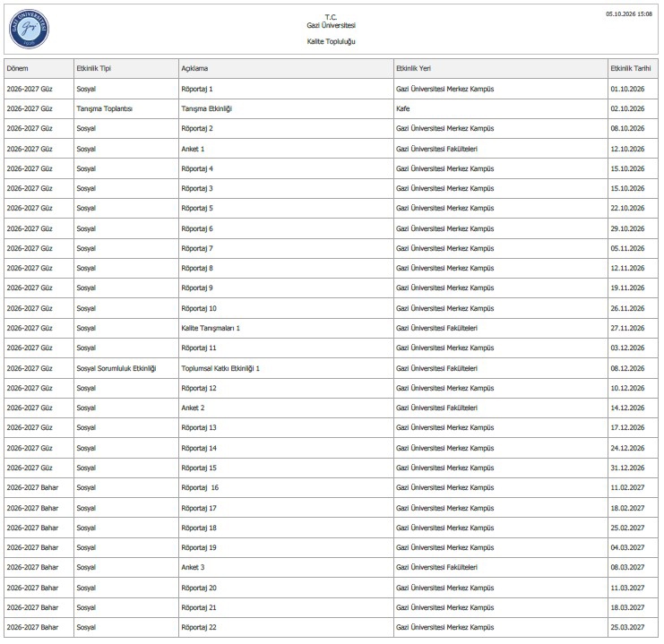
Task: Select the Röportaj 6 cell
Action: click(286, 228)
